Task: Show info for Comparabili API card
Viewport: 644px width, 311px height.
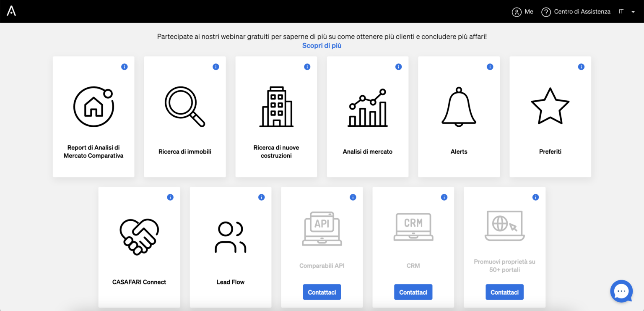Action: pos(353,197)
